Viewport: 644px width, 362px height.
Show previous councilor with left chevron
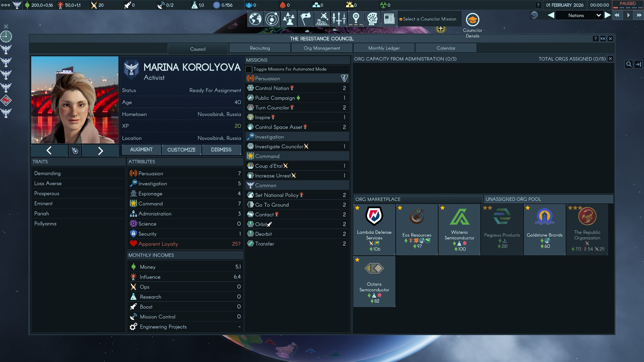49,151
